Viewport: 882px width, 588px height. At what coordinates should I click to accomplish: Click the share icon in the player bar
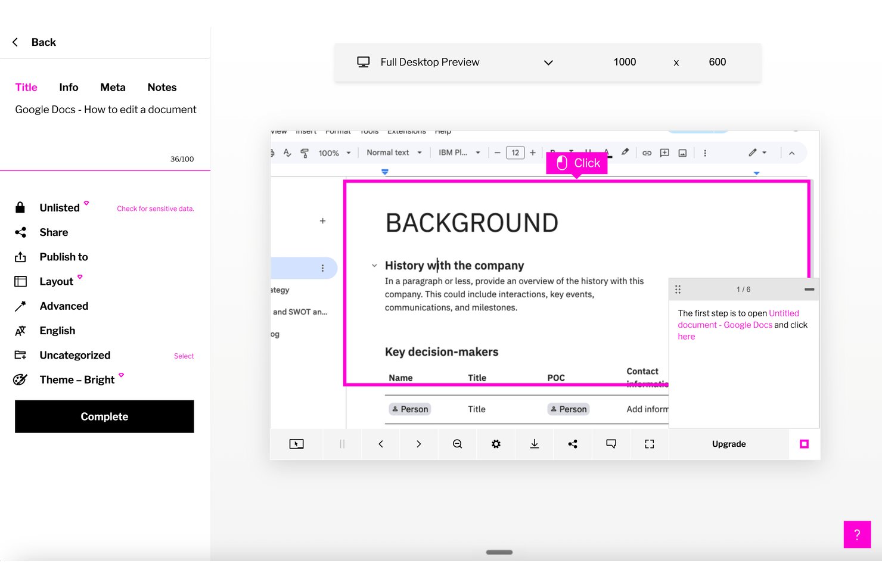click(x=573, y=444)
